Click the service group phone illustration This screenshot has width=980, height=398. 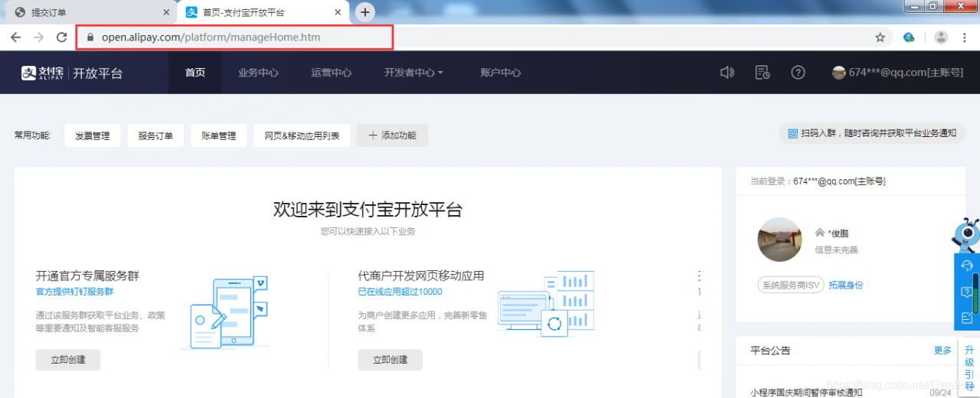[225, 314]
